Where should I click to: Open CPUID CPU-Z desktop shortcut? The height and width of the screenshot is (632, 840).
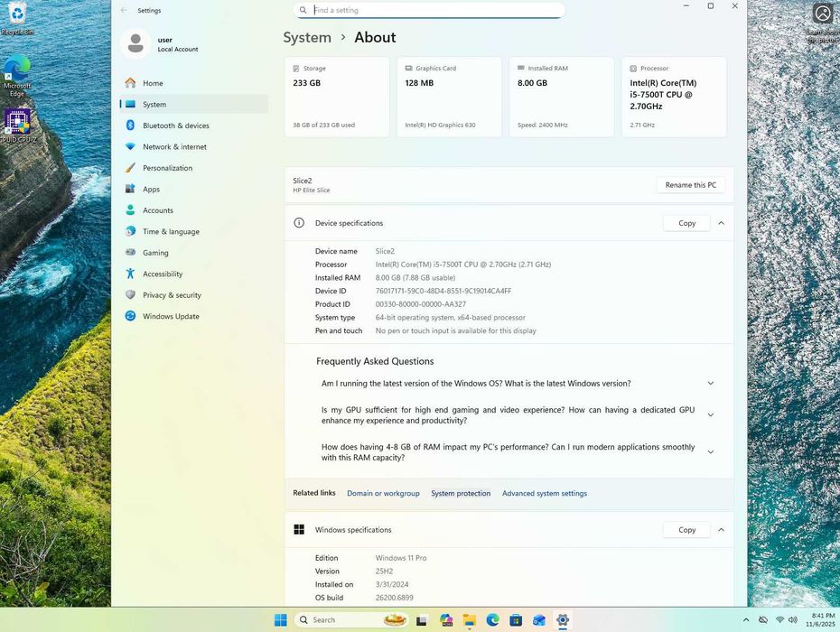(17, 125)
